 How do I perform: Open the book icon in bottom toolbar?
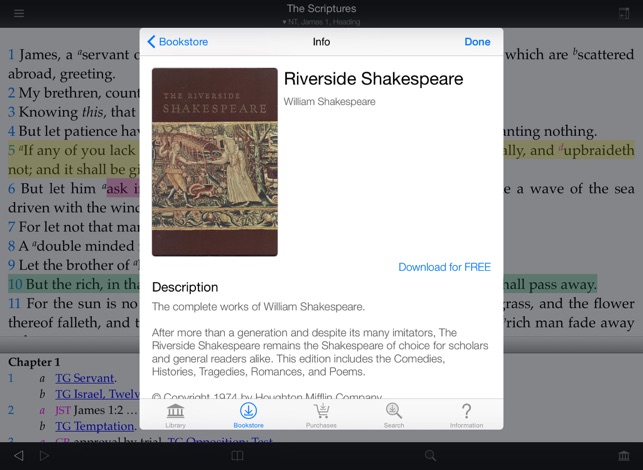(237, 456)
